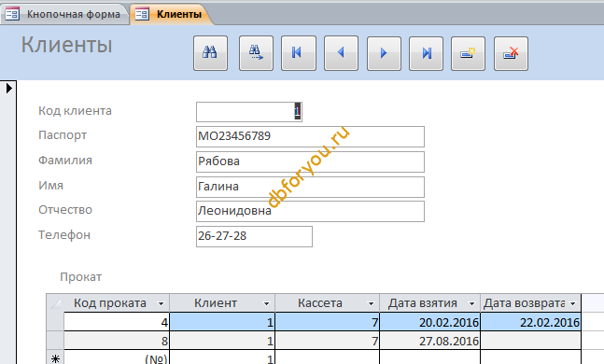Click form icon on Клиенты tab

coord(142,14)
